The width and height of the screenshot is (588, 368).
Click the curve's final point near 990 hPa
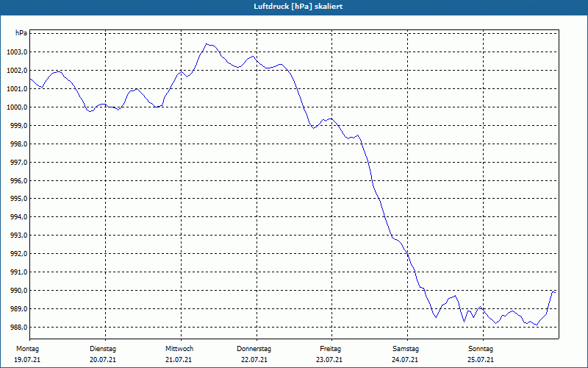coord(555,291)
